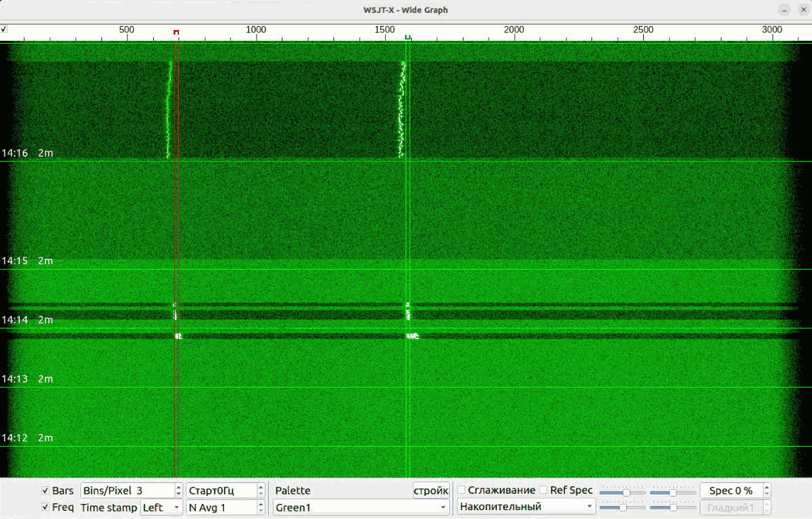Image resolution: width=812 pixels, height=519 pixels.
Task: Click the green Rx frequency marker on scale
Action: [x=407, y=37]
